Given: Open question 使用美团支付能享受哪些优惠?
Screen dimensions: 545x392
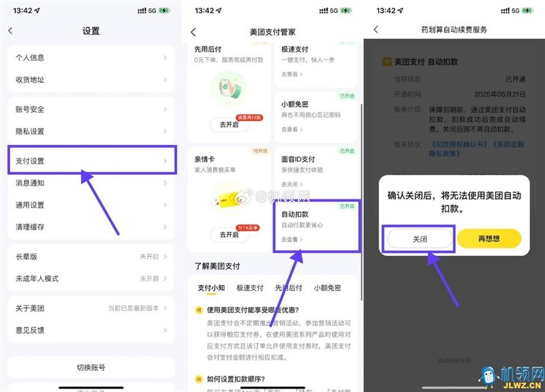Looking at the screenshot, I should 253,310.
